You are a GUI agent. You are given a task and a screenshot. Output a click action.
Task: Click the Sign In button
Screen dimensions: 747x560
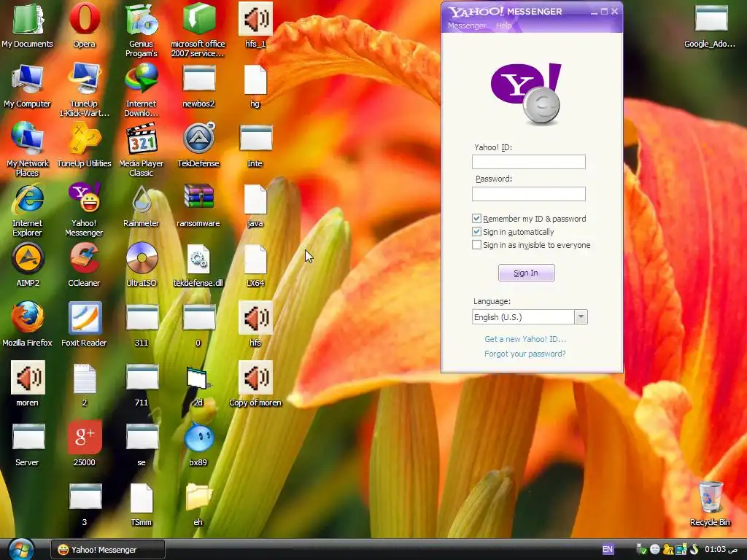(x=527, y=273)
